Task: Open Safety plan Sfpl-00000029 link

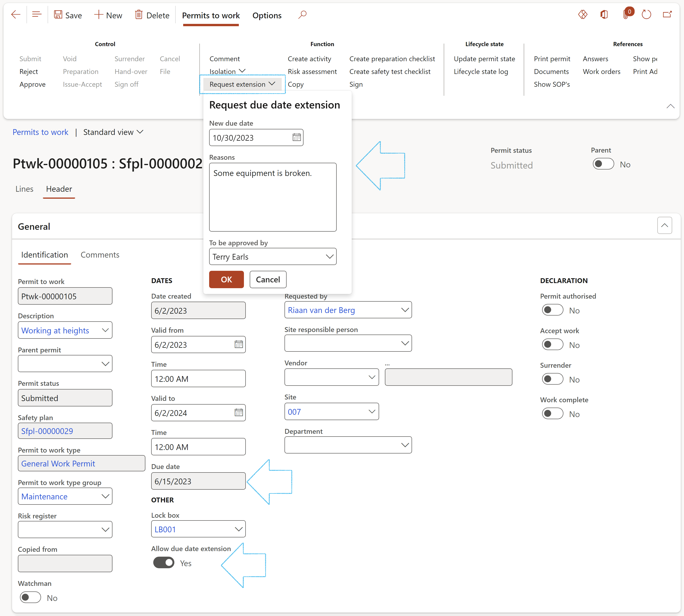Action: (x=47, y=431)
